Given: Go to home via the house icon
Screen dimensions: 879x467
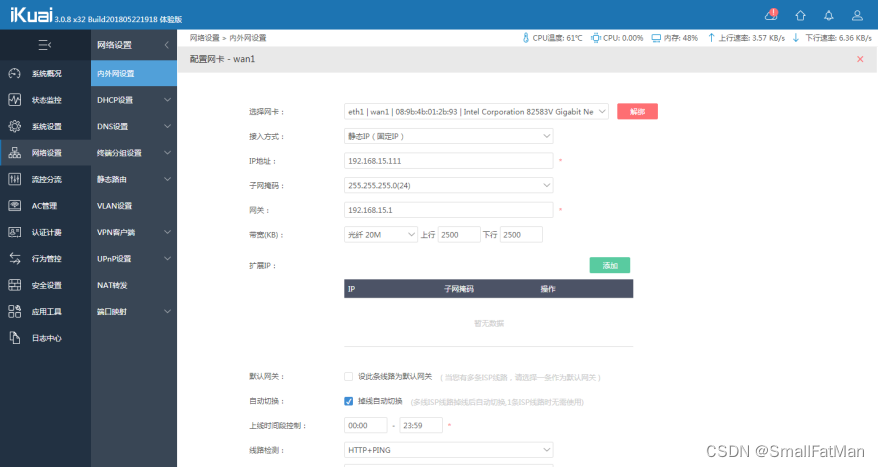Looking at the screenshot, I should pos(801,16).
